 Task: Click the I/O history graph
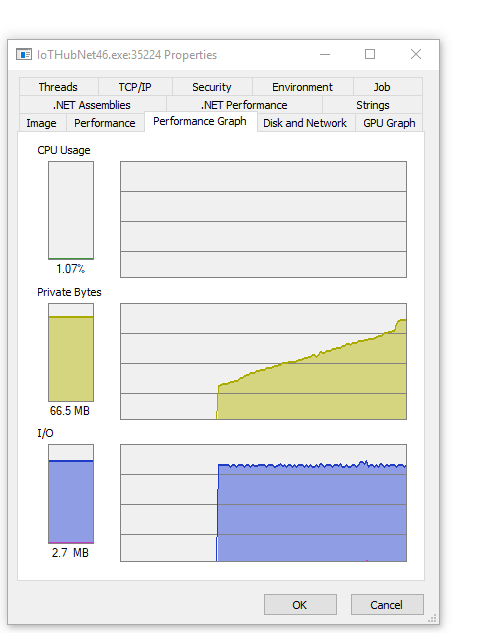[263, 503]
